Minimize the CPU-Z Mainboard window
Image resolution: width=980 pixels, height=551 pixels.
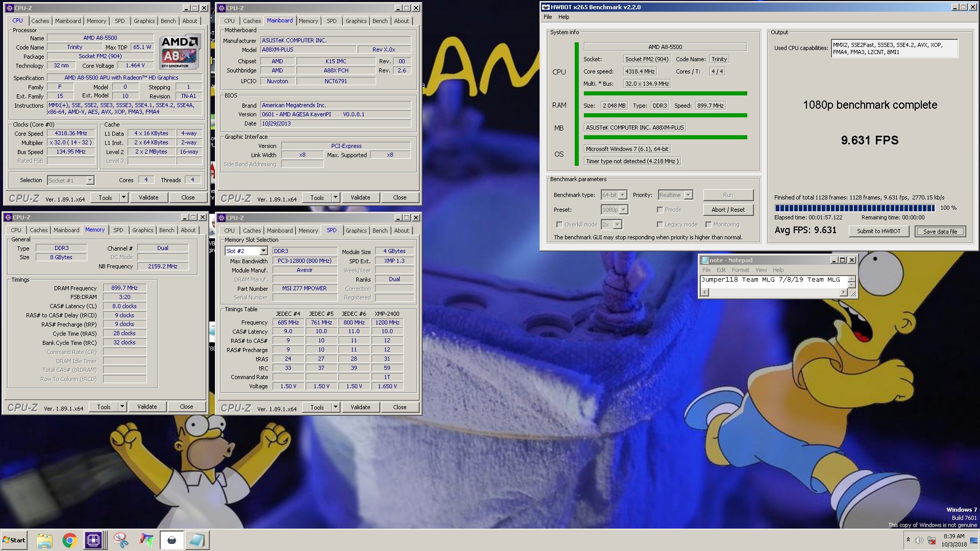398,8
